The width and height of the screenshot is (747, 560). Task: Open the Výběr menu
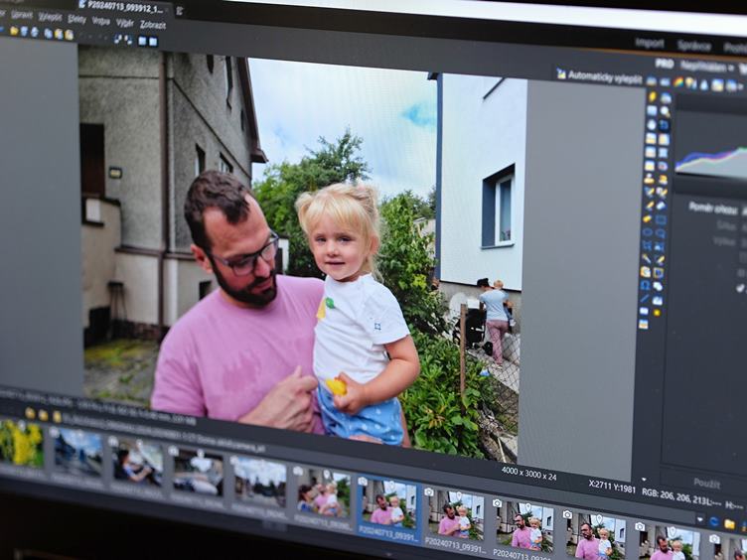[x=125, y=23]
